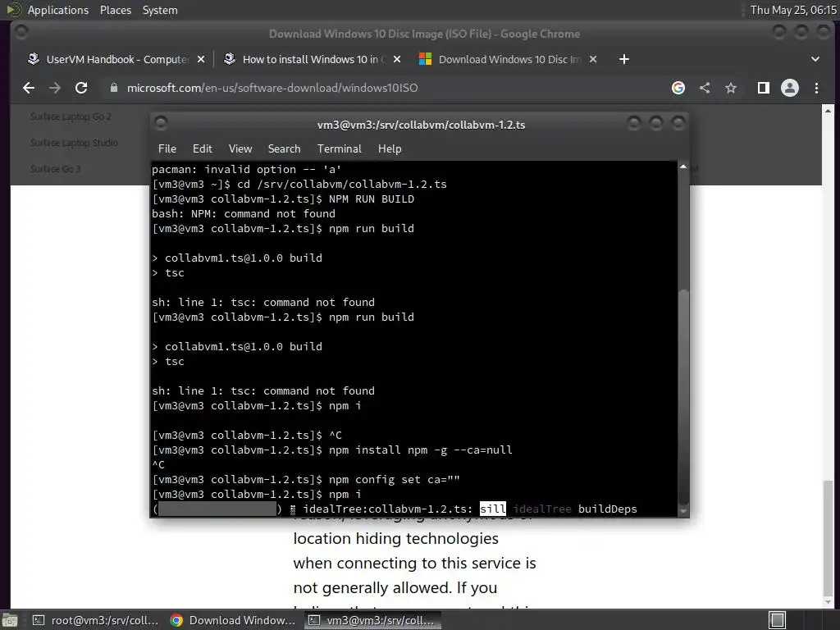Click the clock Thu May 25, 06:15
The width and height of the screenshot is (840, 630).
click(793, 10)
